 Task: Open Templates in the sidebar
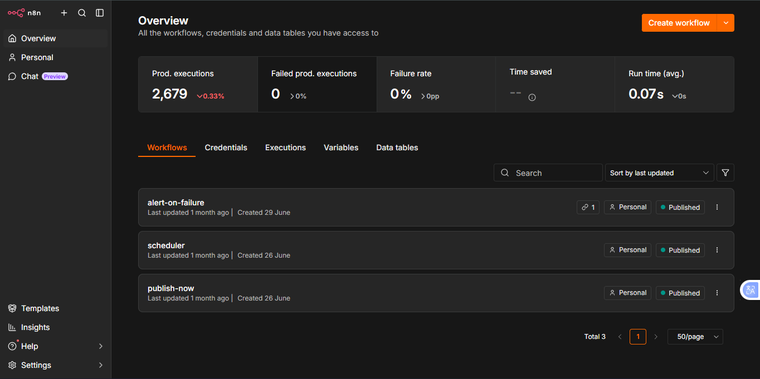[55, 308]
